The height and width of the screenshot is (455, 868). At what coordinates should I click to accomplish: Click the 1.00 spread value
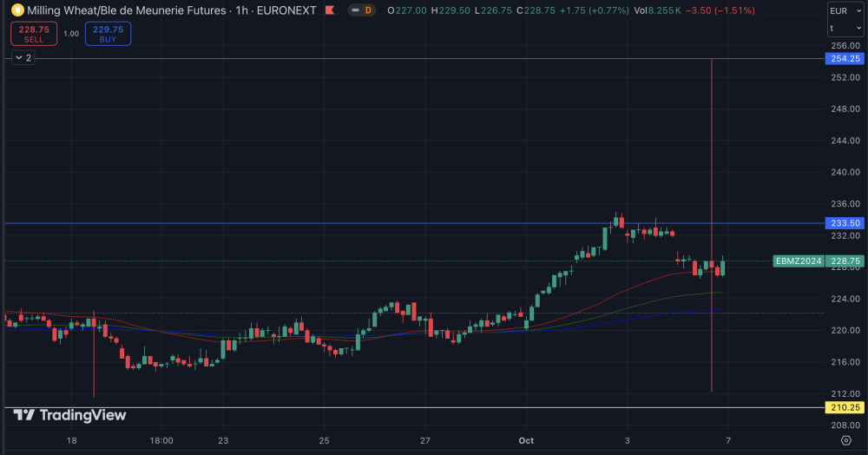pyautogui.click(x=71, y=34)
